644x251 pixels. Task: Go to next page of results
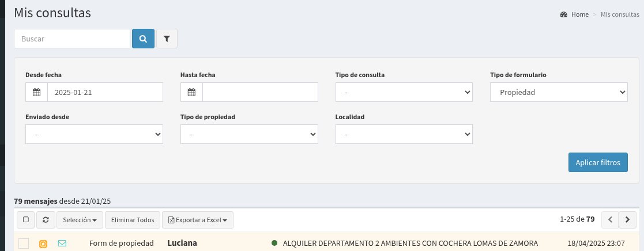[x=627, y=220]
